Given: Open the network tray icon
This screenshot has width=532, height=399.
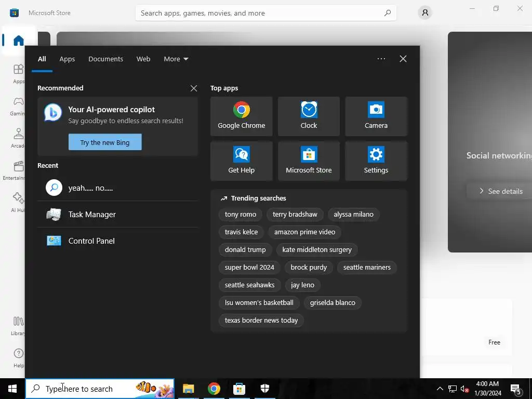Looking at the screenshot, I should (453, 389).
